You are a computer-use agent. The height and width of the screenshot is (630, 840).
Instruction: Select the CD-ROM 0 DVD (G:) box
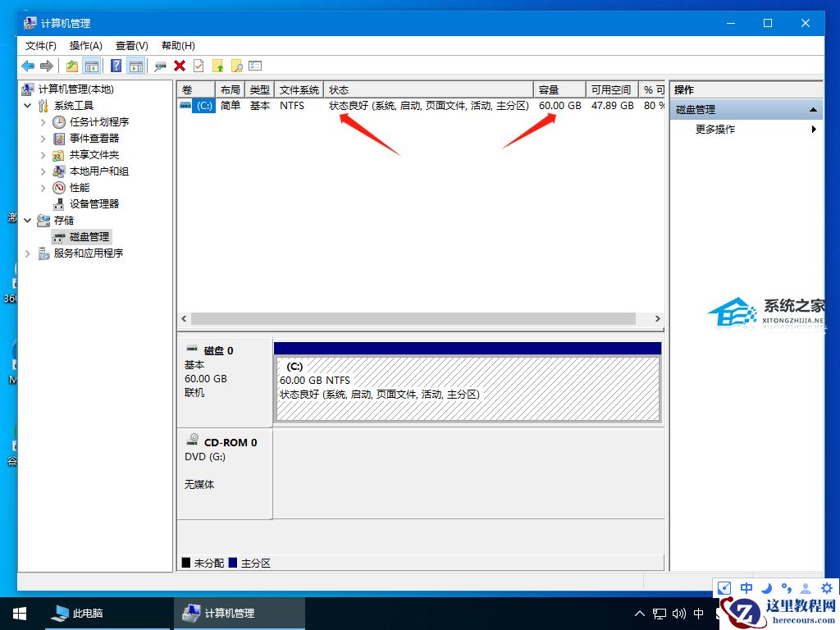click(x=225, y=473)
